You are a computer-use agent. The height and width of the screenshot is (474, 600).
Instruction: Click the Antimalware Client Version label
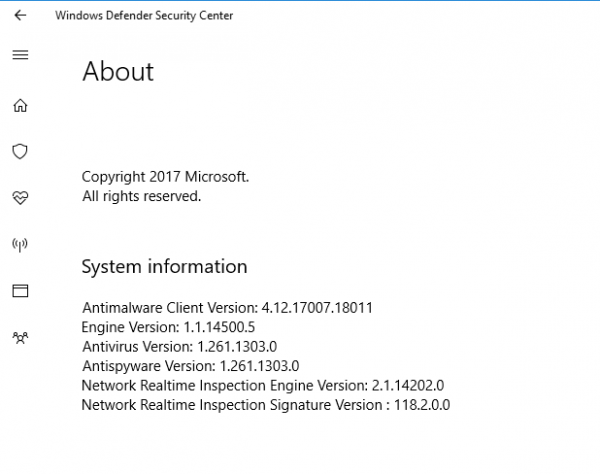170,308
